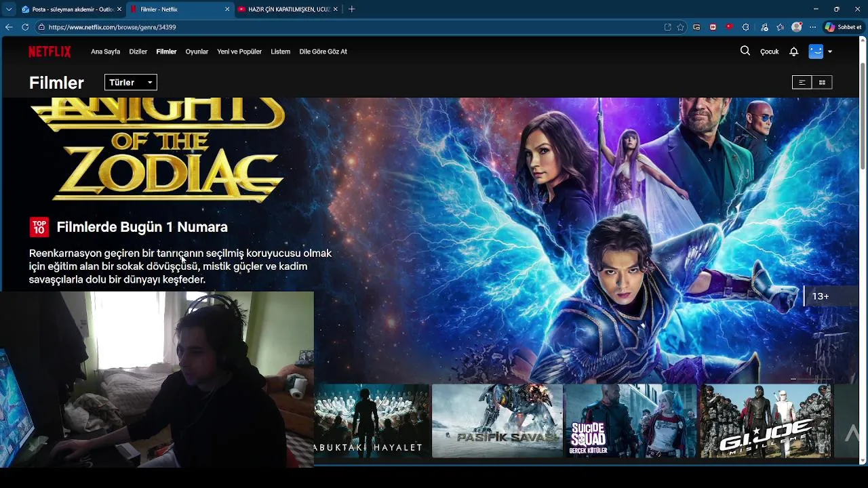The image size is (868, 488).
Task: Open Kabuktaki Hayalet thumbnail
Action: coord(371,421)
